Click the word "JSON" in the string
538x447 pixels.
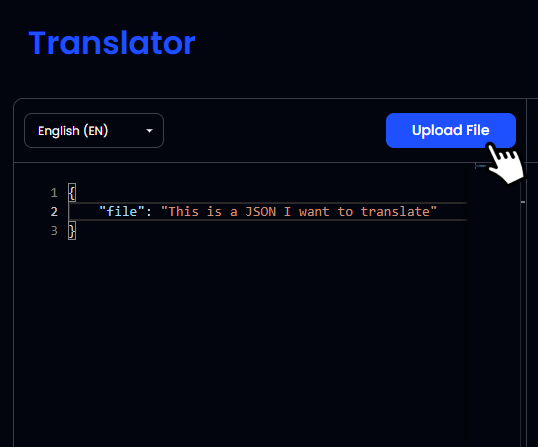pos(261,212)
